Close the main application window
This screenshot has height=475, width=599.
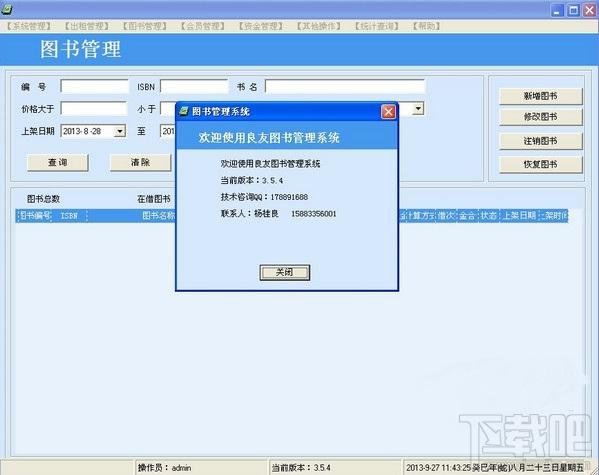(x=589, y=10)
